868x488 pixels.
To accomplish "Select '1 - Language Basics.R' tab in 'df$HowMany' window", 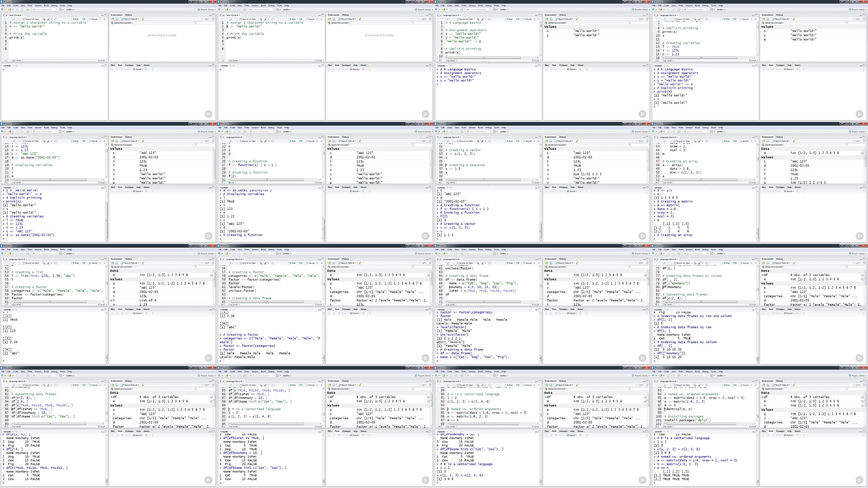I will (x=665, y=259).
